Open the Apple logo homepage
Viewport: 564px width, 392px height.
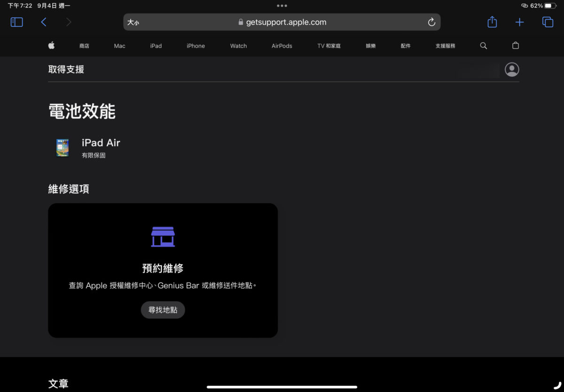52,45
